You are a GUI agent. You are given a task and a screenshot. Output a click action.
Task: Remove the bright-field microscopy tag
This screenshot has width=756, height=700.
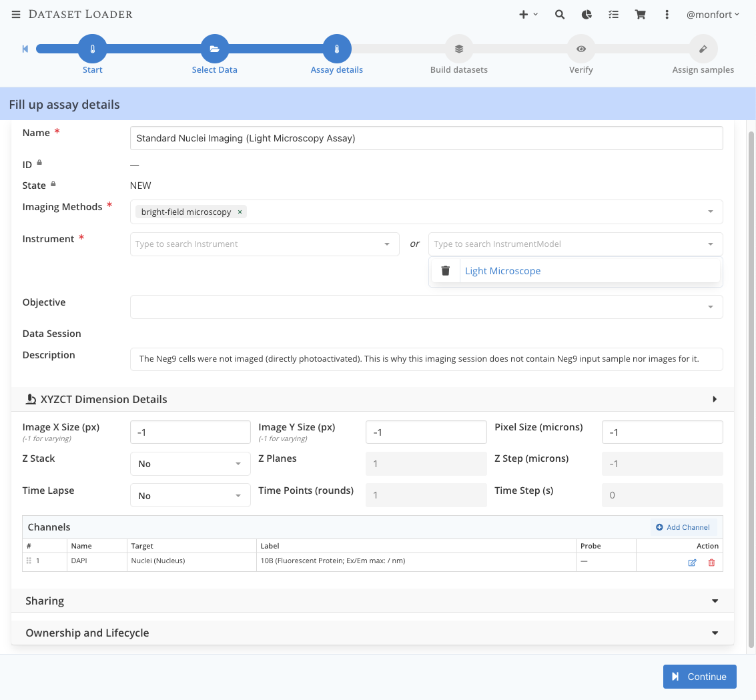point(240,212)
